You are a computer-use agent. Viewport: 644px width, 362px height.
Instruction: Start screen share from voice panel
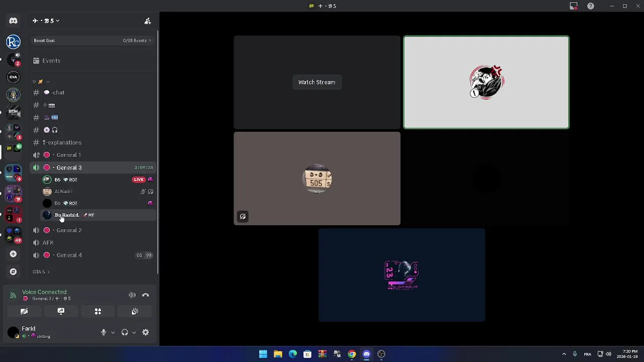point(61,312)
